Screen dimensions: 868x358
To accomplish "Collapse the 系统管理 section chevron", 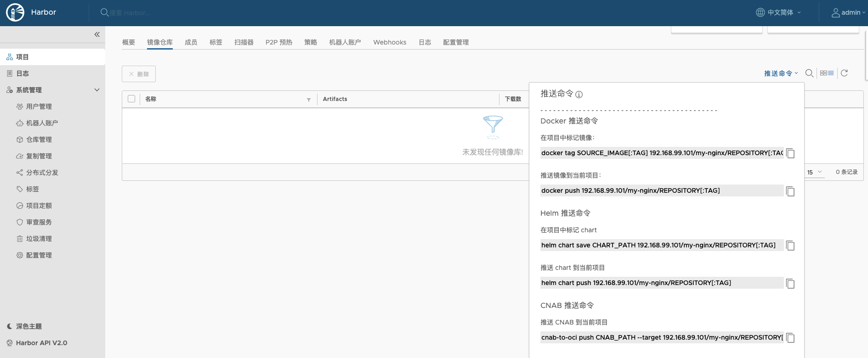I will pyautogui.click(x=97, y=90).
